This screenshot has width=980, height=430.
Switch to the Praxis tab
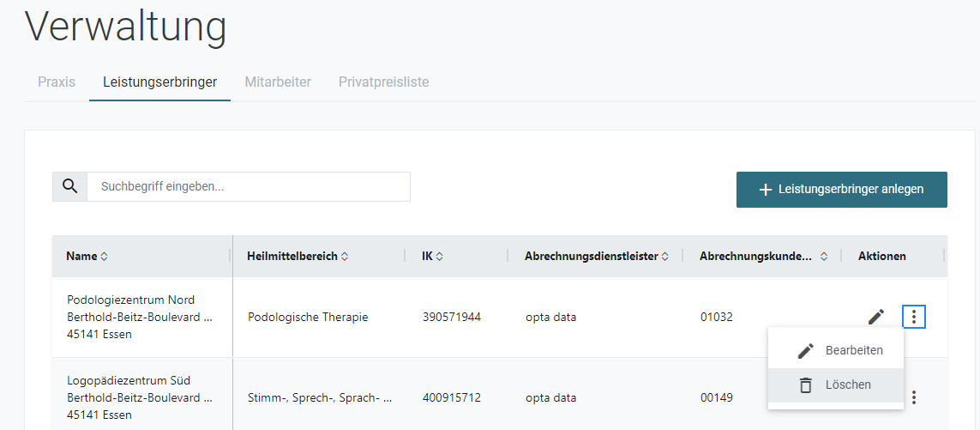tap(57, 82)
